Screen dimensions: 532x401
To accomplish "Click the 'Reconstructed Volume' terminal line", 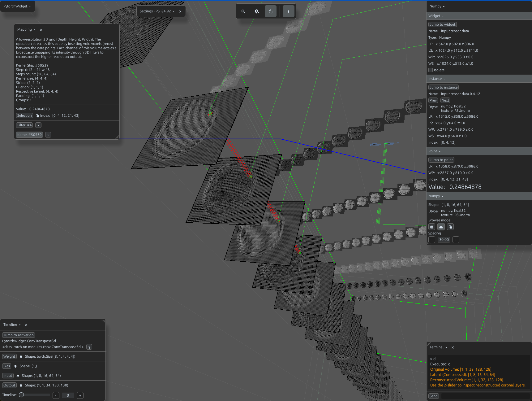I will click(x=467, y=380).
